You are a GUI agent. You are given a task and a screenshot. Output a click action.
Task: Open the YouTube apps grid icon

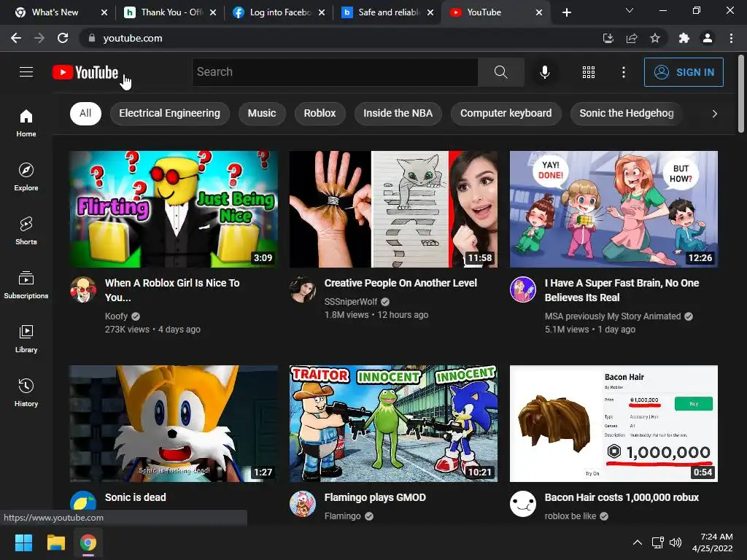tap(589, 72)
